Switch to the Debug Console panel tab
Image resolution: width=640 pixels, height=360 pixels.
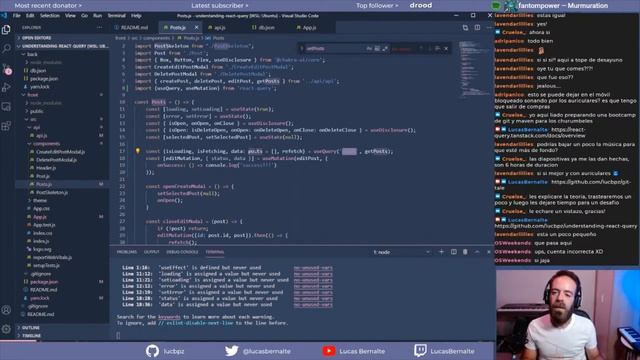(x=182, y=252)
